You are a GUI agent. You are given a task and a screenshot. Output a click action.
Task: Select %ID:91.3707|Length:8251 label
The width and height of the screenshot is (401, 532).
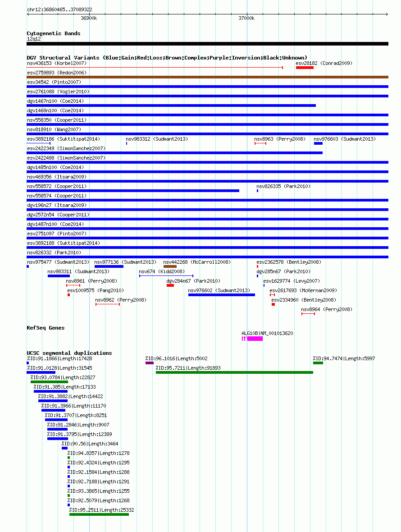pos(76,416)
